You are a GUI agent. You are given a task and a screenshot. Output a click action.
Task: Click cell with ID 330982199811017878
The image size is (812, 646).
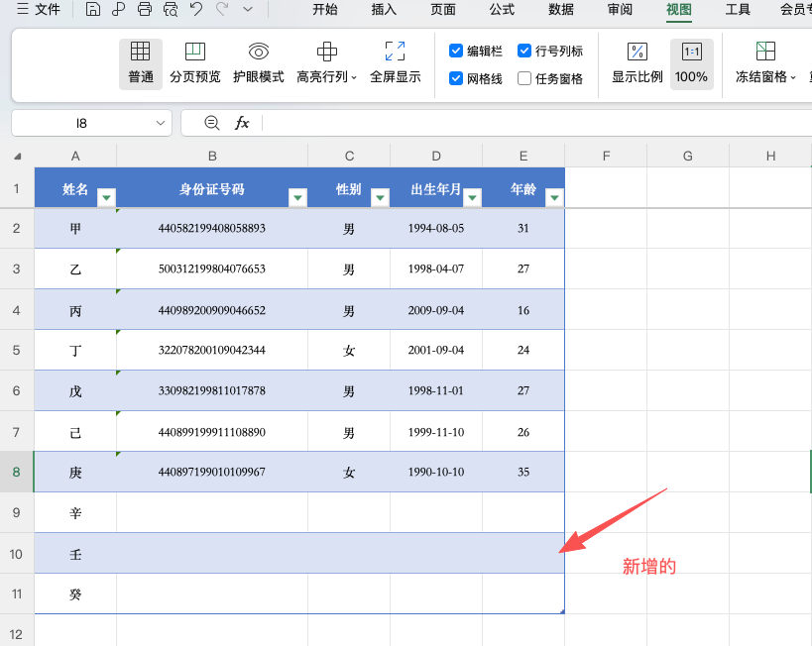coord(212,390)
